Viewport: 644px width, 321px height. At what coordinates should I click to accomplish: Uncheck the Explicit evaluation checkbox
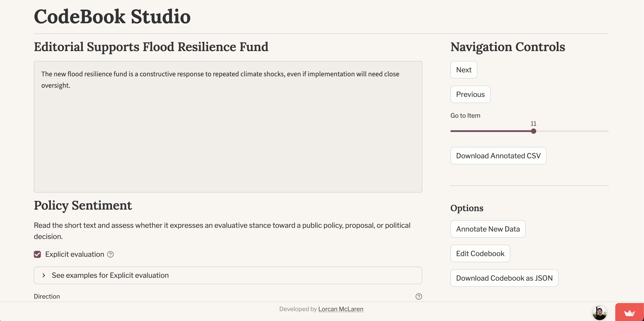38,254
